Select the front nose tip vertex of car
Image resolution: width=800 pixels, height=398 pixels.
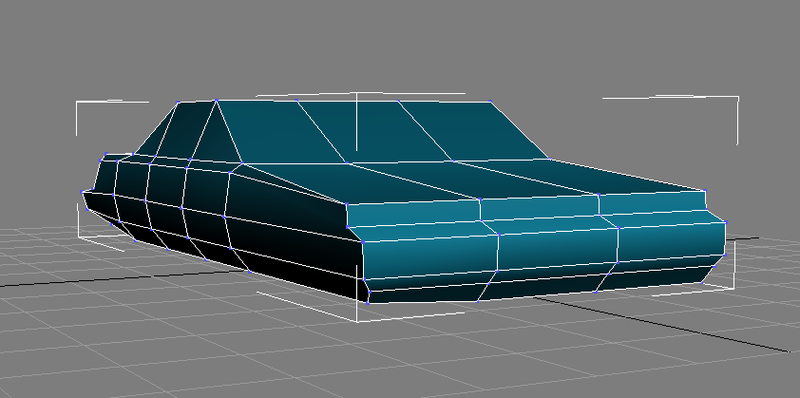point(82,192)
